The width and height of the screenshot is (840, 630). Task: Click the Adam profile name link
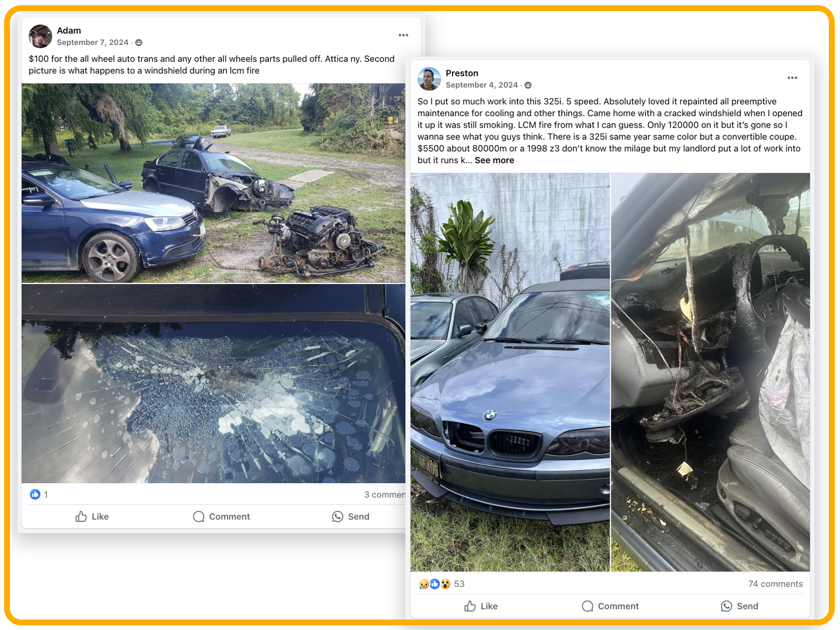(x=69, y=30)
